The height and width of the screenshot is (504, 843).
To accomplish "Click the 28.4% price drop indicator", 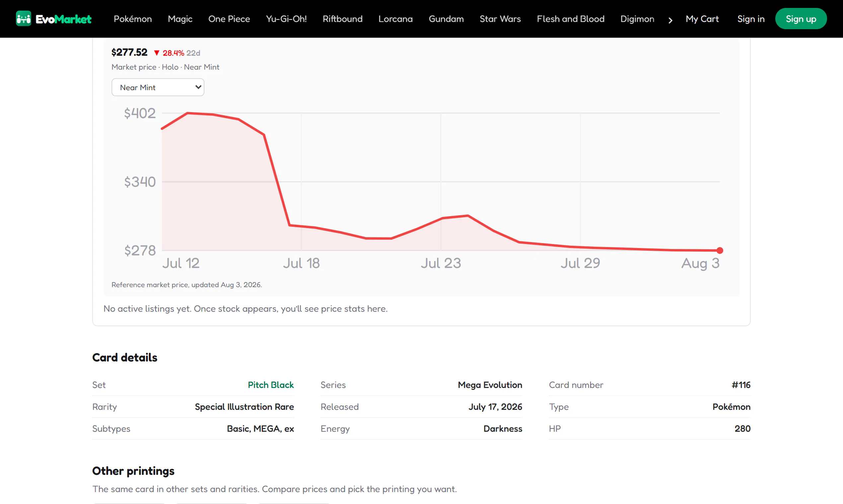I will [169, 53].
